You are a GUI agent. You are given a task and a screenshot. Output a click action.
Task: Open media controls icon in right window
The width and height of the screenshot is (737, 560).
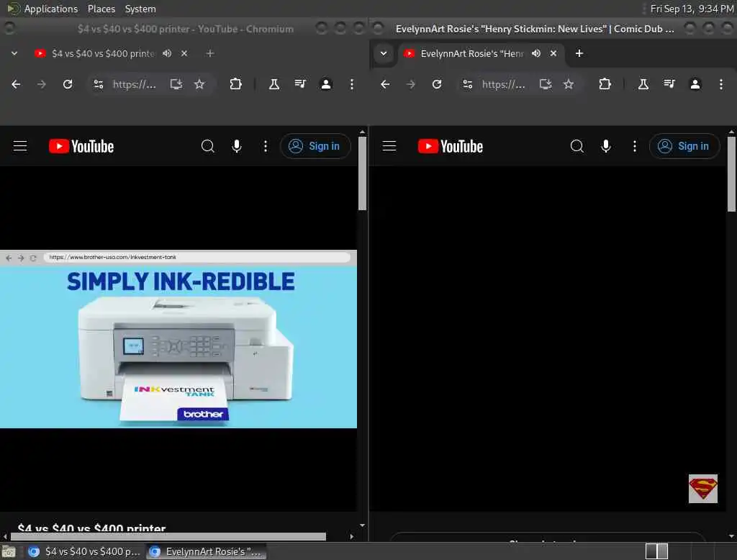pyautogui.click(x=669, y=84)
